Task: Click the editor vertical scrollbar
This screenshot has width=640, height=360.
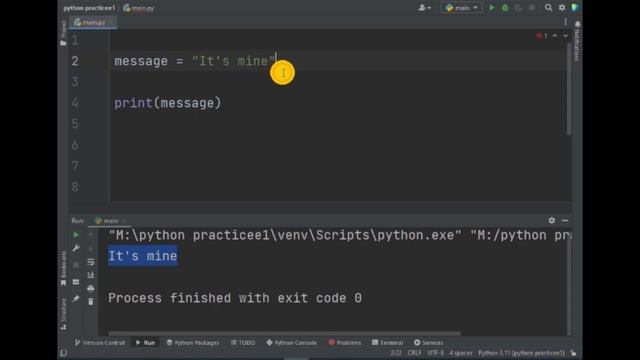Action: coord(569,89)
